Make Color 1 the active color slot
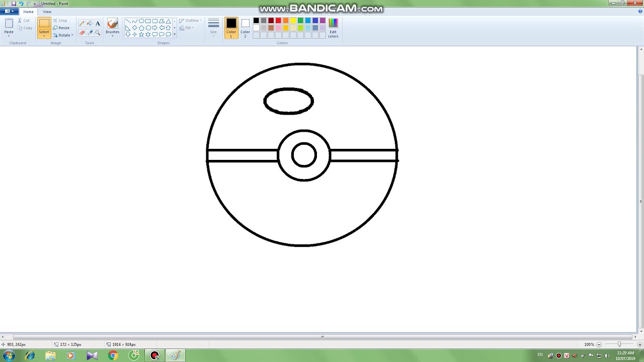Image resolution: width=644 pixels, height=362 pixels. point(231,28)
